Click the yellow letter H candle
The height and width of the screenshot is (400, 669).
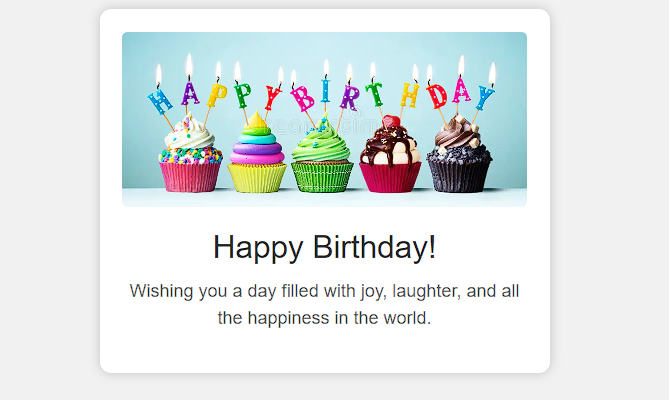point(410,96)
